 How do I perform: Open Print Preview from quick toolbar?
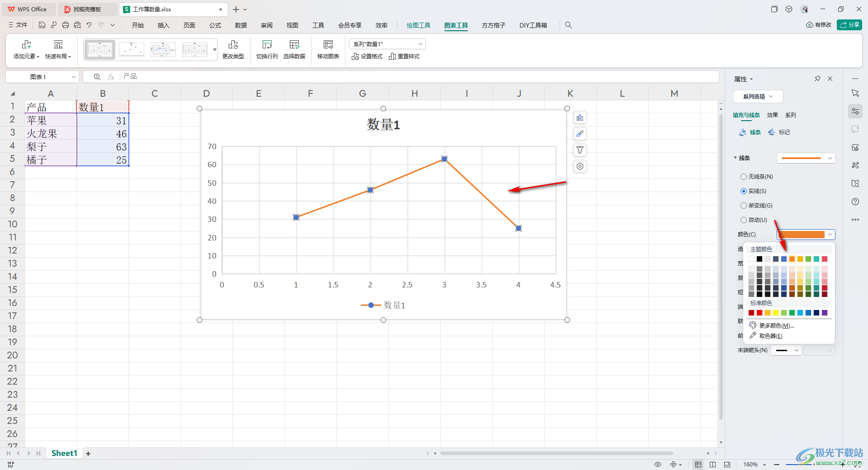77,25
